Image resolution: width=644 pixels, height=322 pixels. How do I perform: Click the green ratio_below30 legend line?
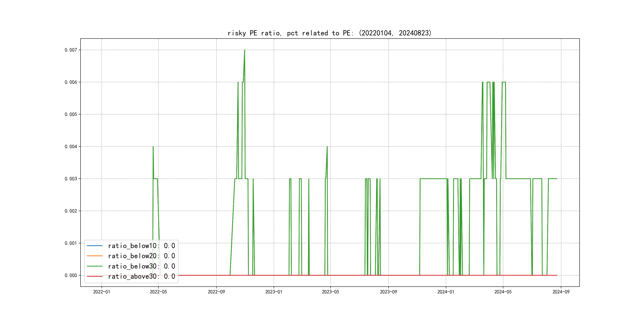pyautogui.click(x=94, y=266)
